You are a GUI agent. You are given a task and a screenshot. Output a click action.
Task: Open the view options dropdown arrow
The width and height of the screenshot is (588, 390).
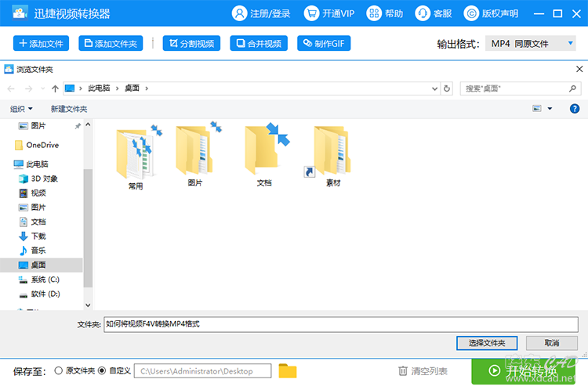(550, 109)
